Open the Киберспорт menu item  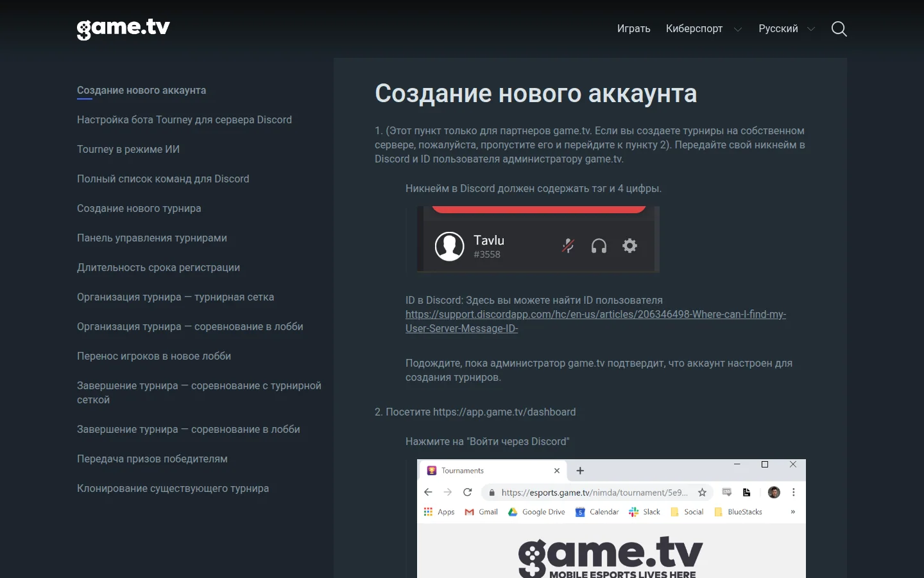tap(694, 29)
